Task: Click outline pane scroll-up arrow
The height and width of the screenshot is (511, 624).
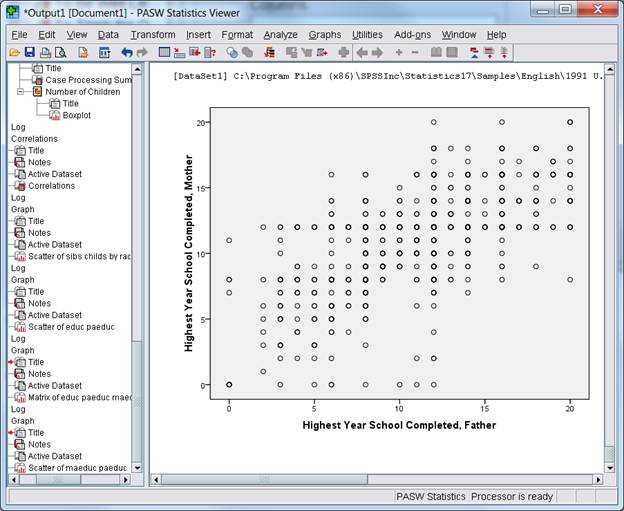Action: tap(137, 70)
